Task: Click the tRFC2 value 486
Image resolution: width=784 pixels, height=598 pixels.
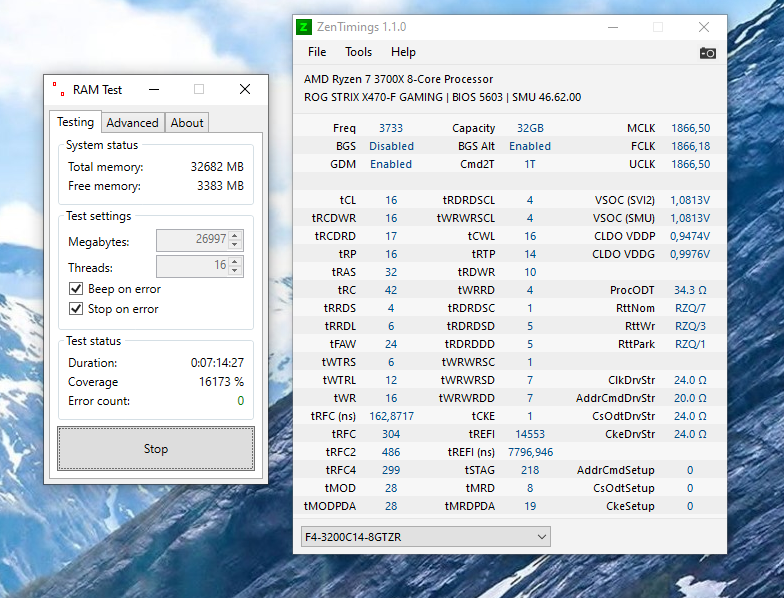Action: 391,452
